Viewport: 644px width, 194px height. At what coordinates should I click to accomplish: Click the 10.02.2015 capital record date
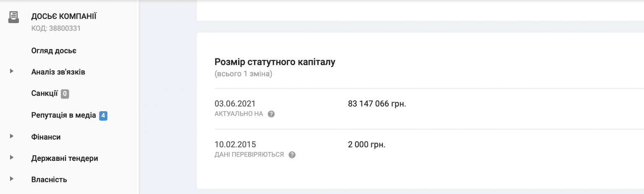[x=235, y=144]
